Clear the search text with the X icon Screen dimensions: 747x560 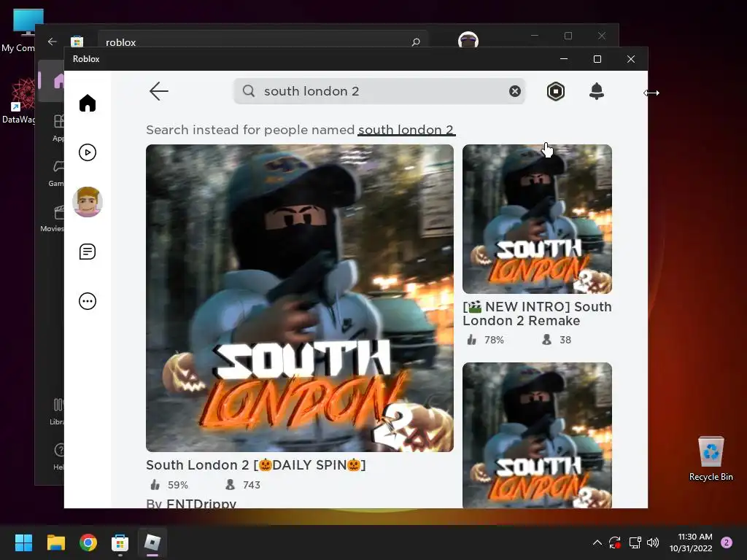tap(514, 91)
